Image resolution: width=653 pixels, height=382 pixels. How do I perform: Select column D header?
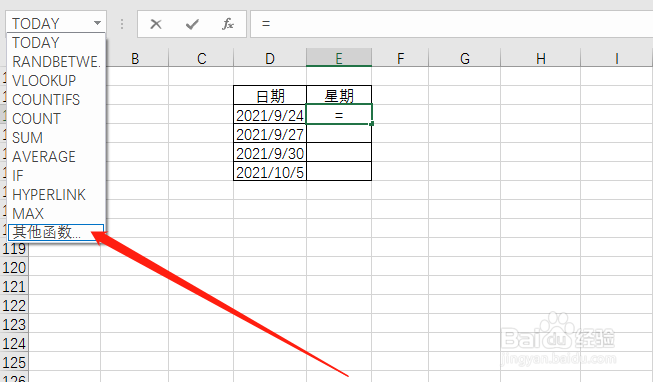pos(270,58)
